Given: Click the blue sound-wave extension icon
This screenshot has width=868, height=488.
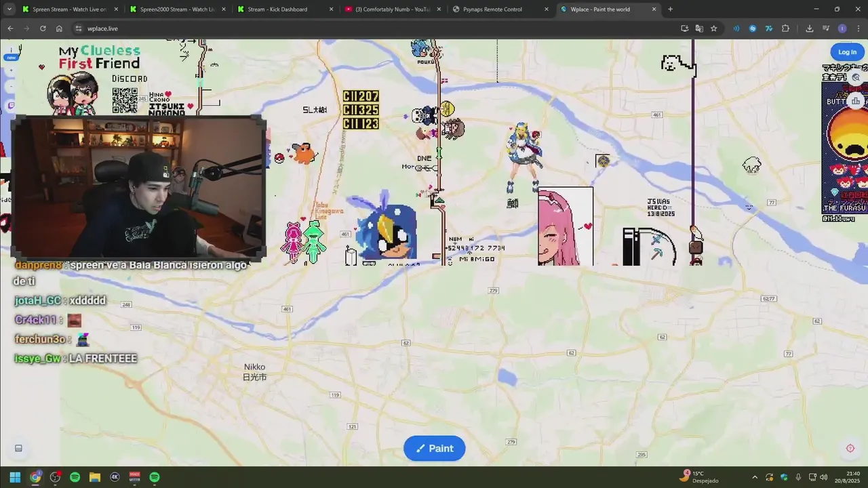Looking at the screenshot, I should click(736, 28).
